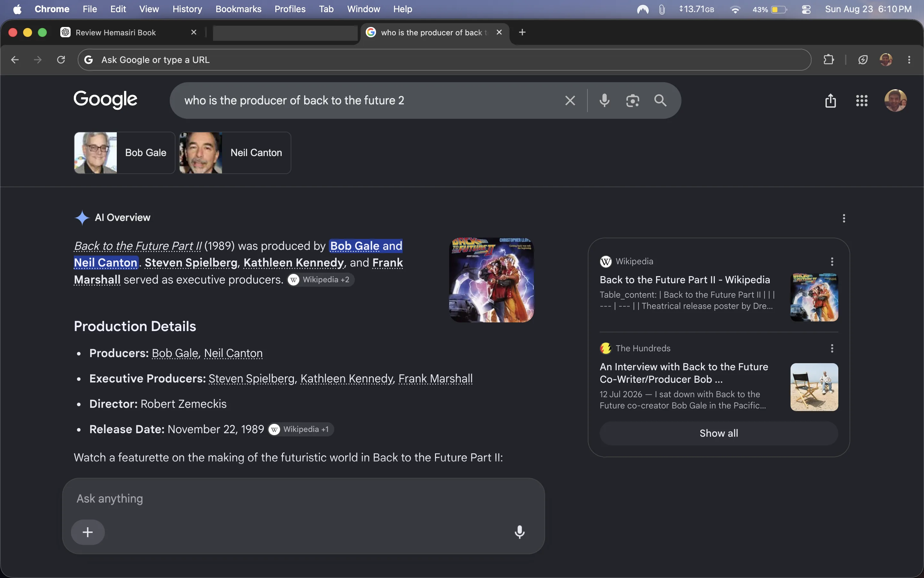The image size is (924, 578).
Task: Check Wi-Fi status in menu bar
Action: [x=735, y=9]
